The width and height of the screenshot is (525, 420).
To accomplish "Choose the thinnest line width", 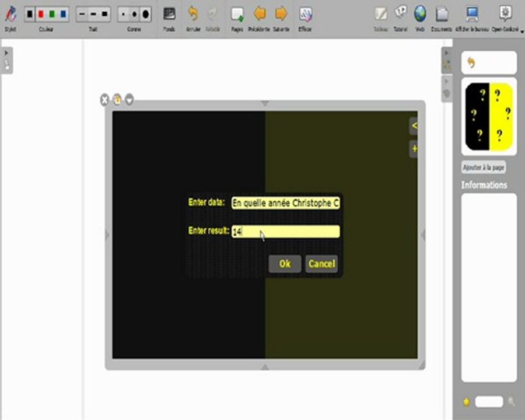I will point(82,14).
